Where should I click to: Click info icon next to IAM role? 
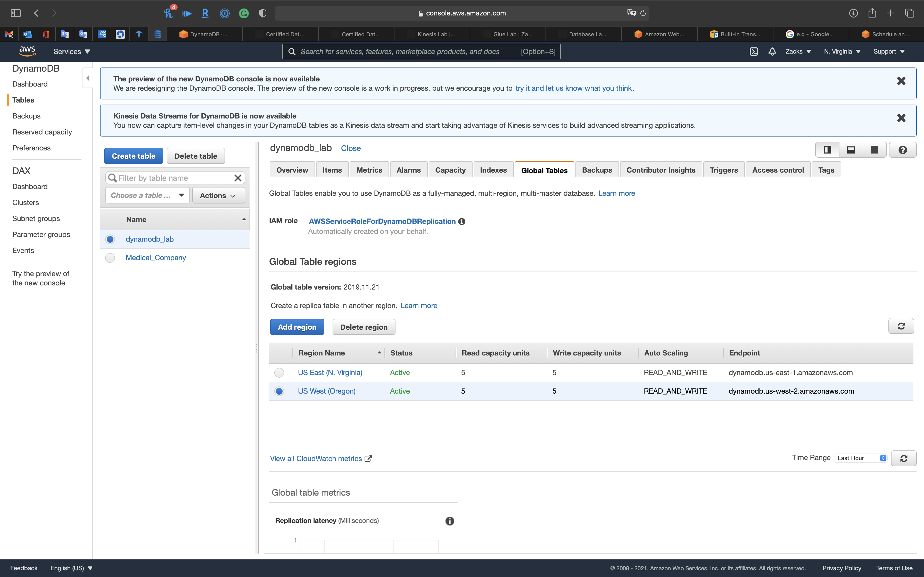[x=462, y=222]
